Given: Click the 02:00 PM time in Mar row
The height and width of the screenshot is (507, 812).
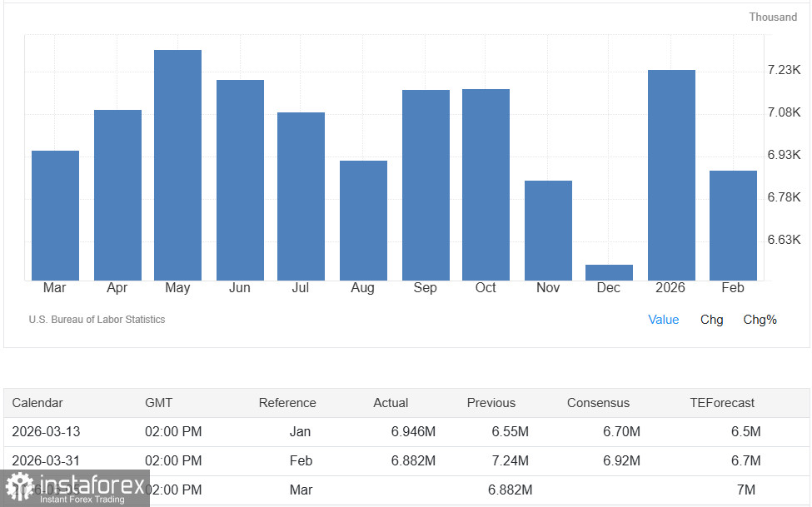Looking at the screenshot, I should [173, 490].
